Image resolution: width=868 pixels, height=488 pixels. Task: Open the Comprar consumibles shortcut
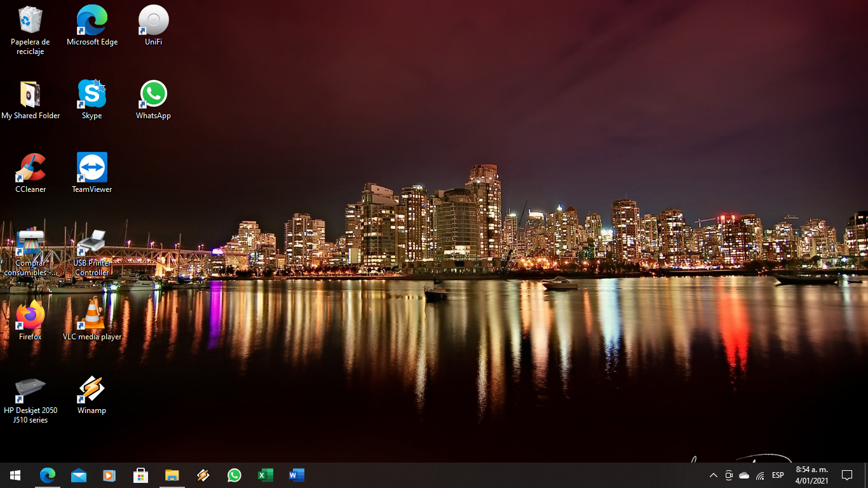pyautogui.click(x=30, y=243)
